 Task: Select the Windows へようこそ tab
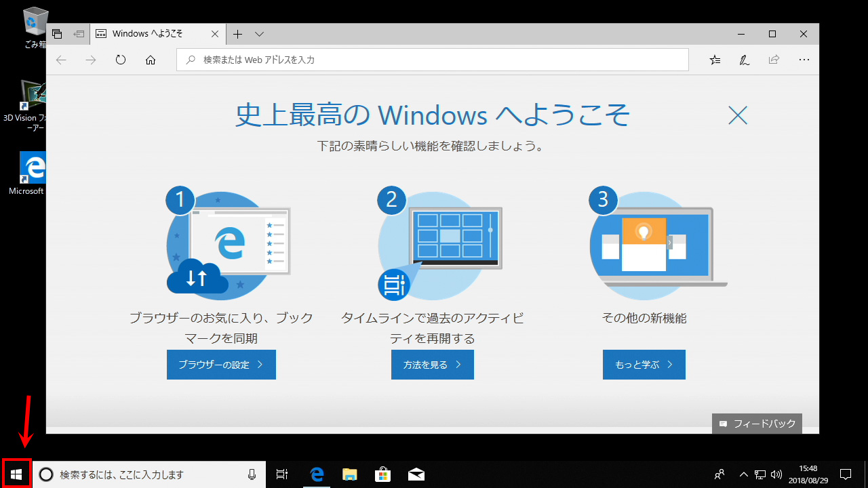tap(158, 34)
